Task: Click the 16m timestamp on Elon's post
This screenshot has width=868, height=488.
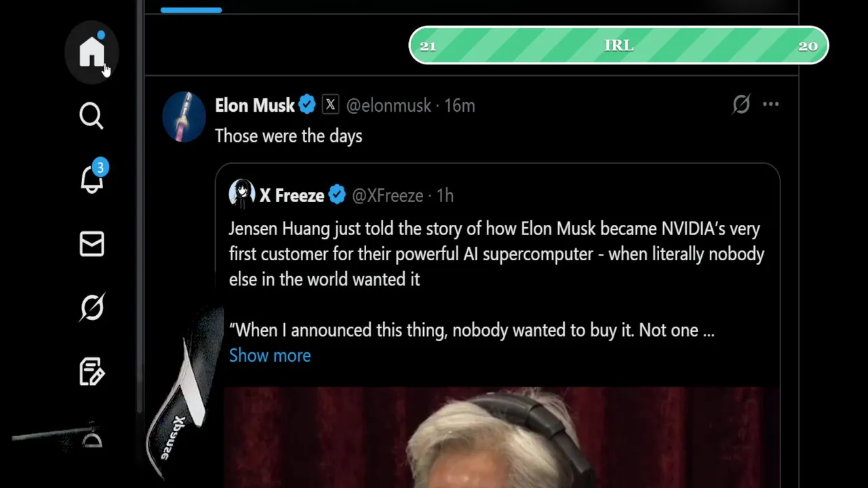Action: click(x=460, y=106)
